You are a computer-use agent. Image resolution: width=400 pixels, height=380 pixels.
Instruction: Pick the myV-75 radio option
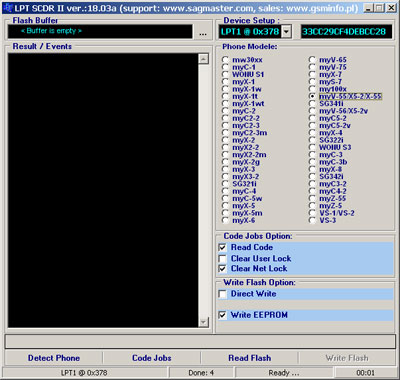[312, 67]
